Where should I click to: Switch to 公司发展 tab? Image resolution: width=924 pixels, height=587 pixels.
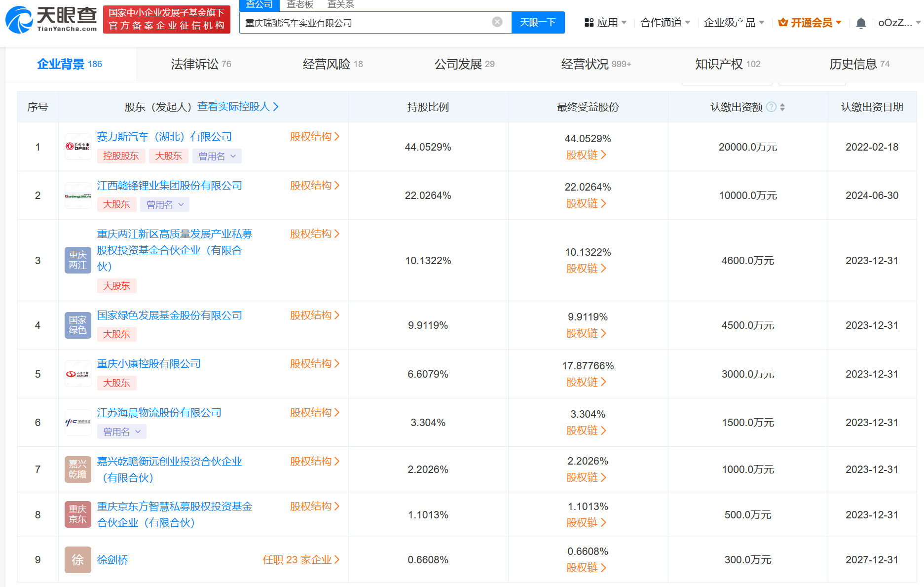465,64
